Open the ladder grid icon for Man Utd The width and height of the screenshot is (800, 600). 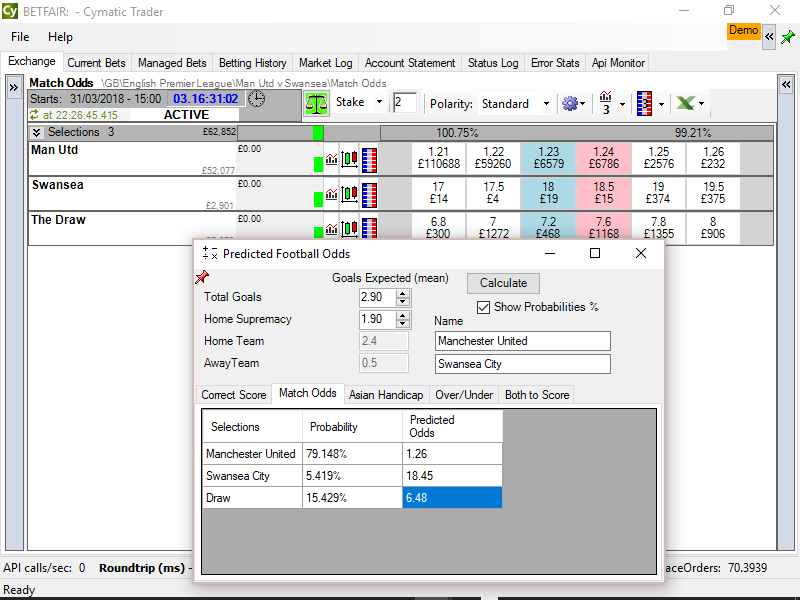click(x=370, y=159)
